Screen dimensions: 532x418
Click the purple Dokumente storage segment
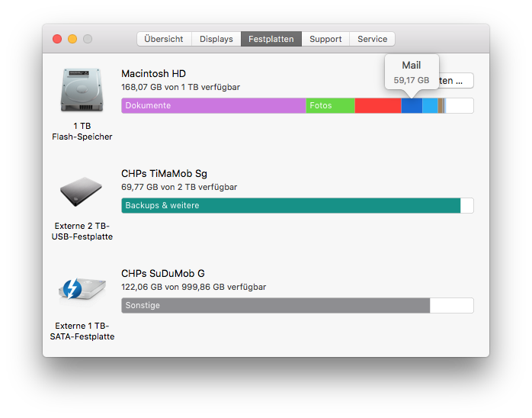[213, 105]
